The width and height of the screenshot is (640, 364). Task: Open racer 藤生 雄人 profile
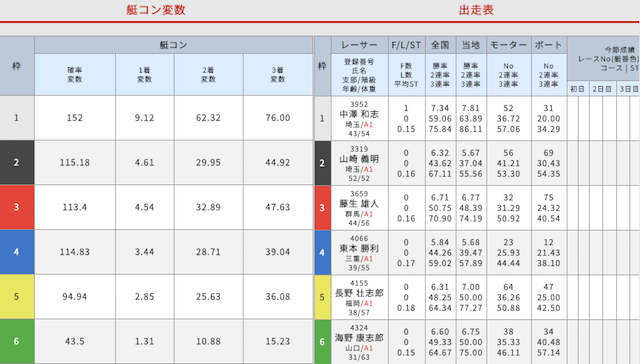[359, 204]
